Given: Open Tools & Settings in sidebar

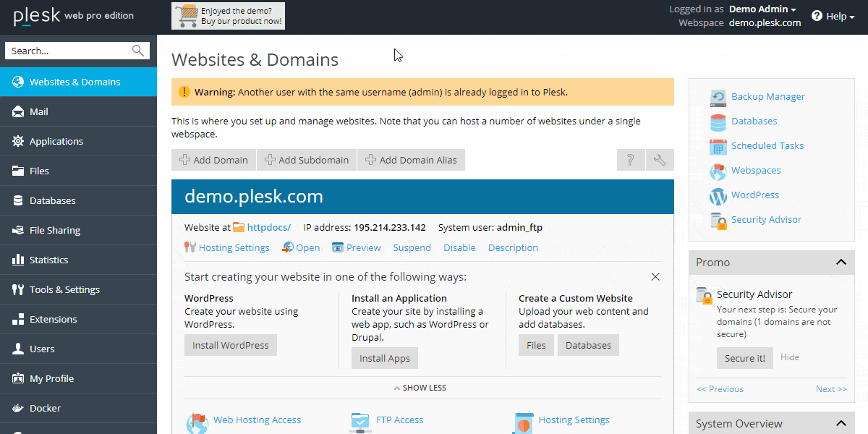Looking at the screenshot, I should [x=78, y=289].
